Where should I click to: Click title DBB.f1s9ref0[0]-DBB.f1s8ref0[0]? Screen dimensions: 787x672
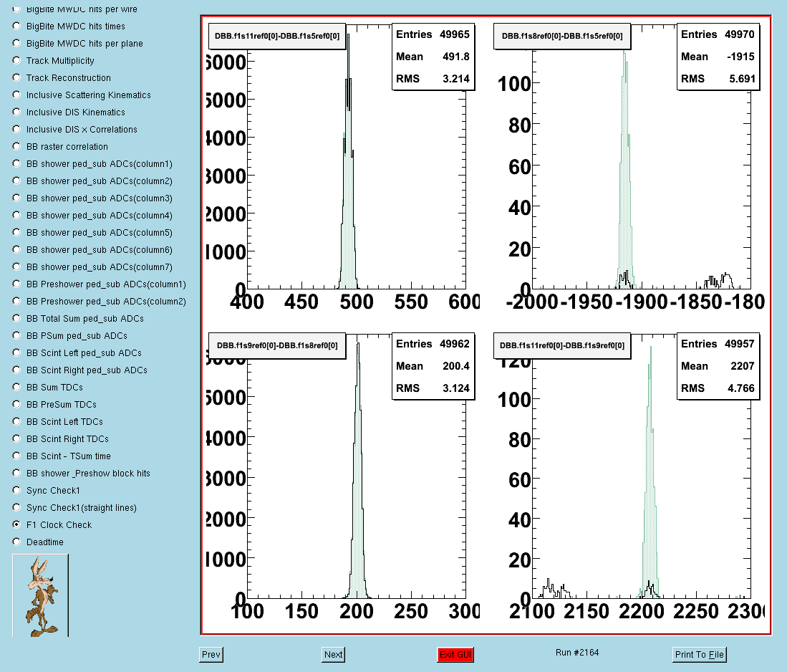point(277,345)
